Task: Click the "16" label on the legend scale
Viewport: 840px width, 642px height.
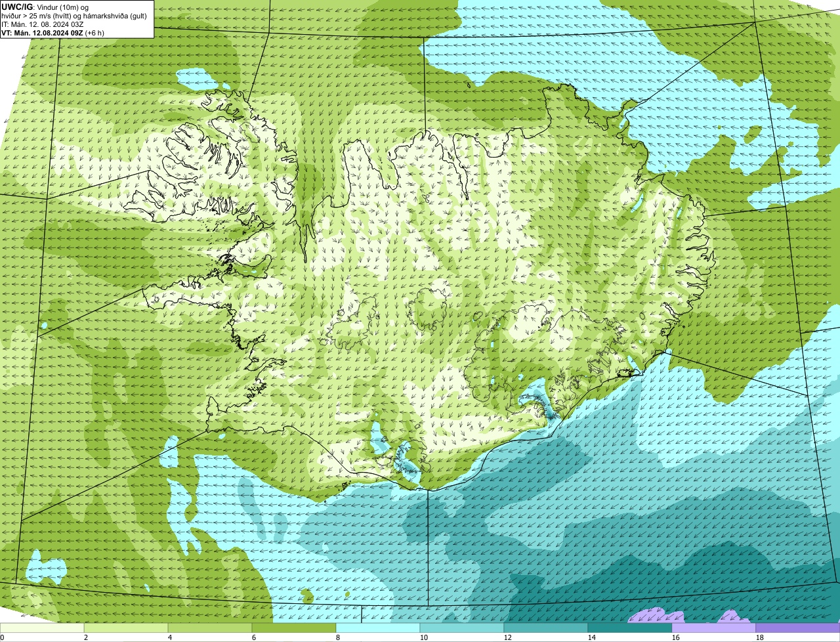Action: coord(676,637)
